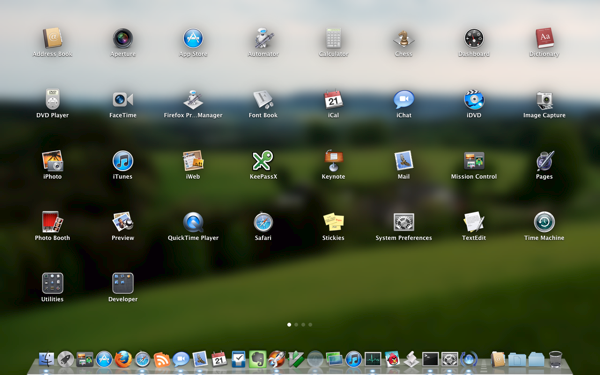Open Mission Control from the Dock
This screenshot has height=375, width=600.
[85, 359]
